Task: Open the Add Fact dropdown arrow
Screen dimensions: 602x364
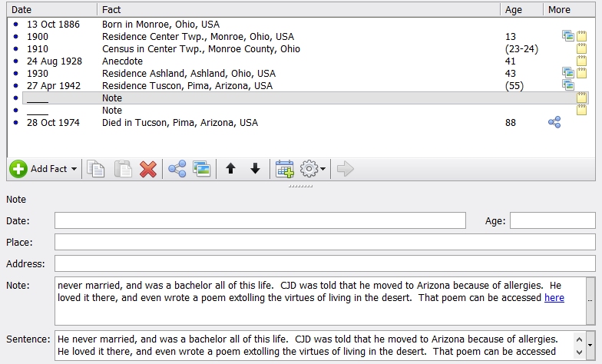Action: click(x=74, y=169)
